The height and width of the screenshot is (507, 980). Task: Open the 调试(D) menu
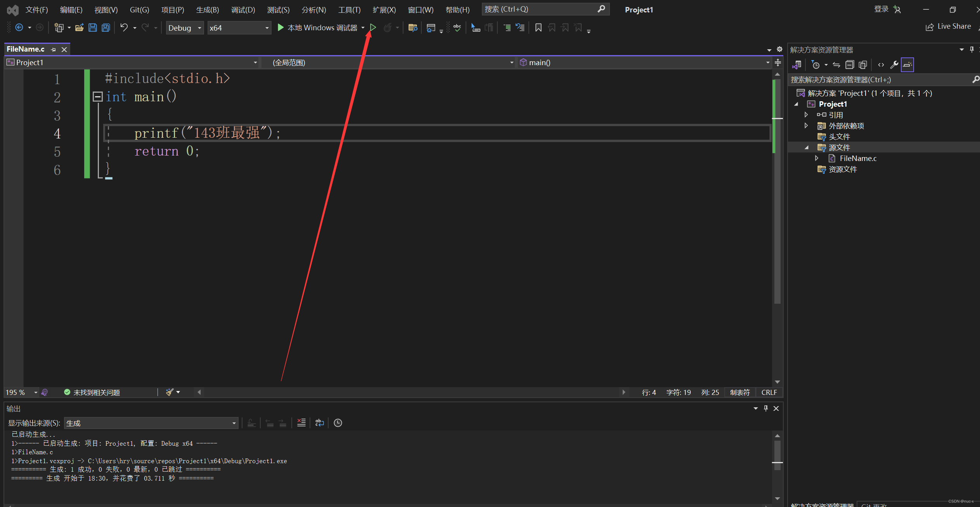243,10
